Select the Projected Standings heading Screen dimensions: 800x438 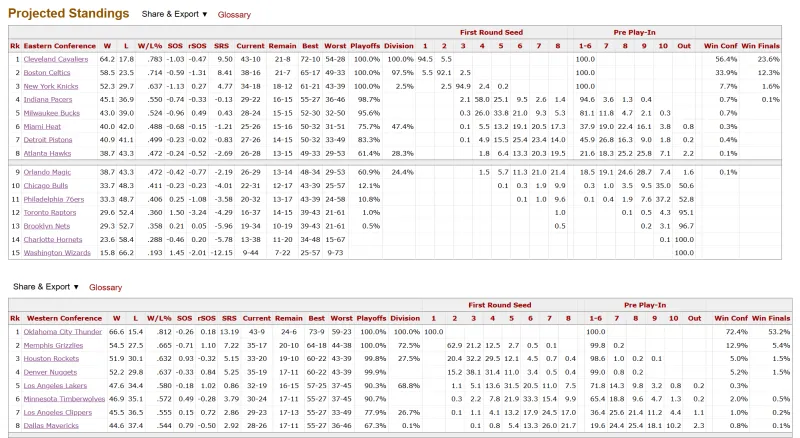click(68, 13)
